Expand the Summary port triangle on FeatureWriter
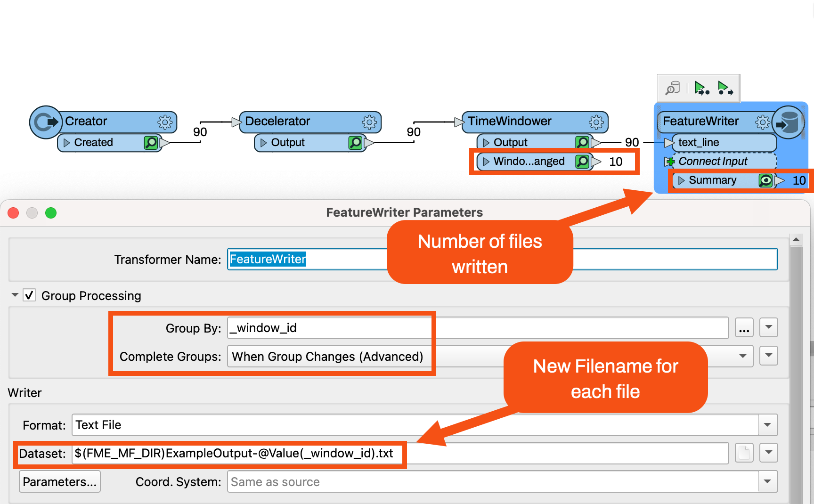This screenshot has width=814, height=504. [x=681, y=180]
